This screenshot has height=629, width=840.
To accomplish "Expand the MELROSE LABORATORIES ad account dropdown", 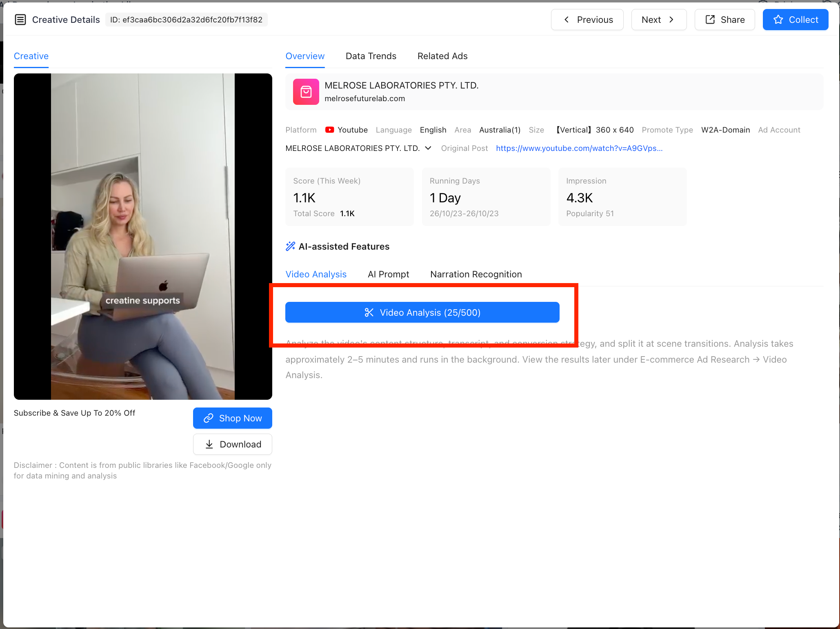I will [x=428, y=148].
